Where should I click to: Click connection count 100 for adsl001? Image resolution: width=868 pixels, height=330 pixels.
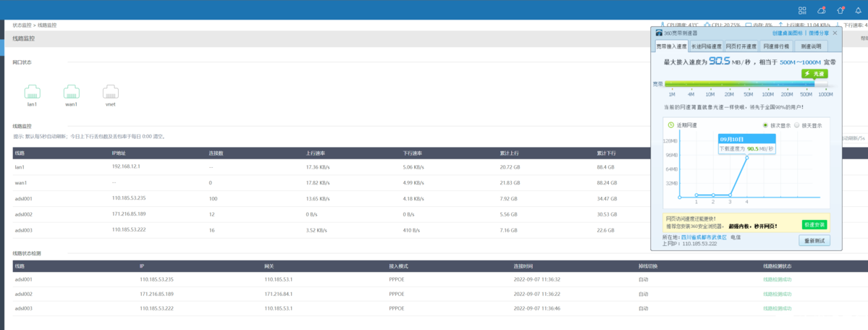pos(213,198)
